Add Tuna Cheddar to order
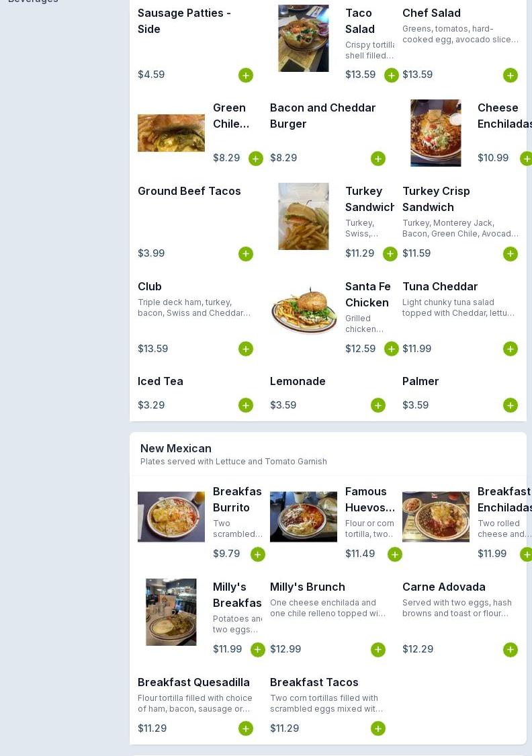532x756 pixels. pyautogui.click(x=511, y=349)
